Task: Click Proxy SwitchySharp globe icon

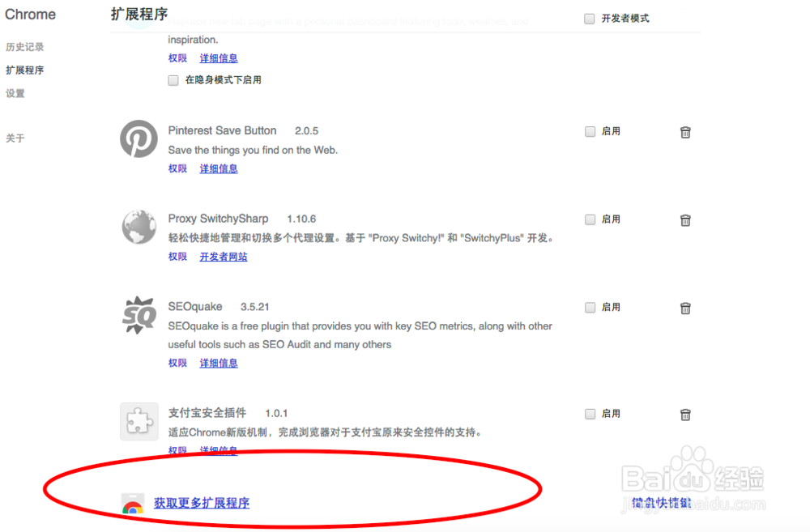Action: click(x=139, y=227)
